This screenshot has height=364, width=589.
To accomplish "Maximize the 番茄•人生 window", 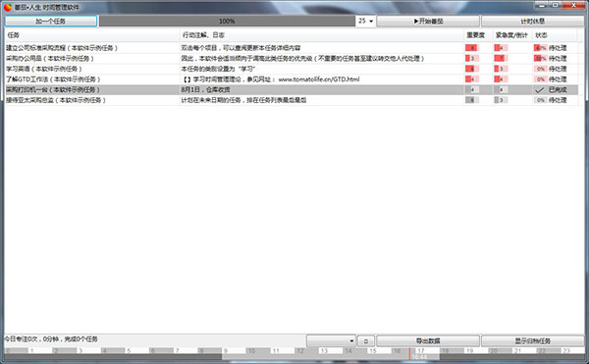I will [556, 5].
